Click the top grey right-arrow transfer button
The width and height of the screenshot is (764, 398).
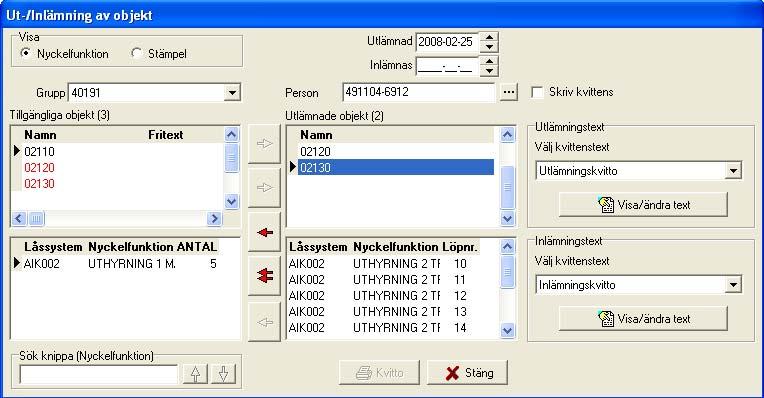pos(265,144)
